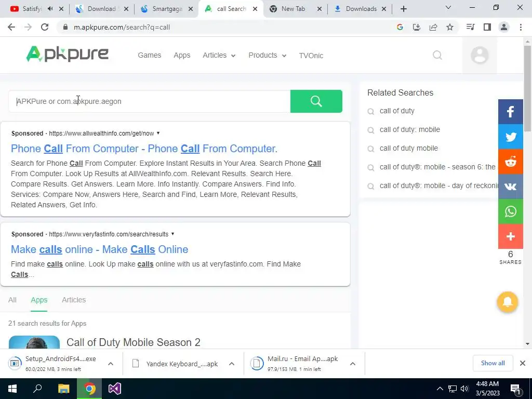Click the APKPure search input field

point(149,101)
